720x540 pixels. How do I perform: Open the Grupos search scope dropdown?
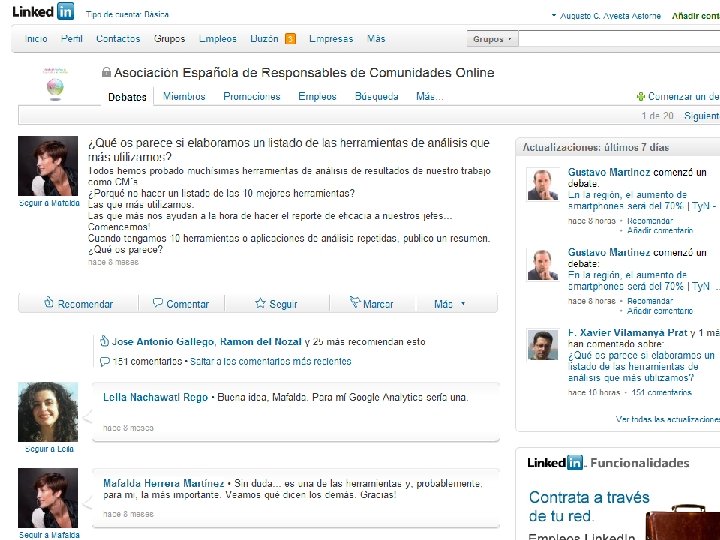[x=493, y=39]
